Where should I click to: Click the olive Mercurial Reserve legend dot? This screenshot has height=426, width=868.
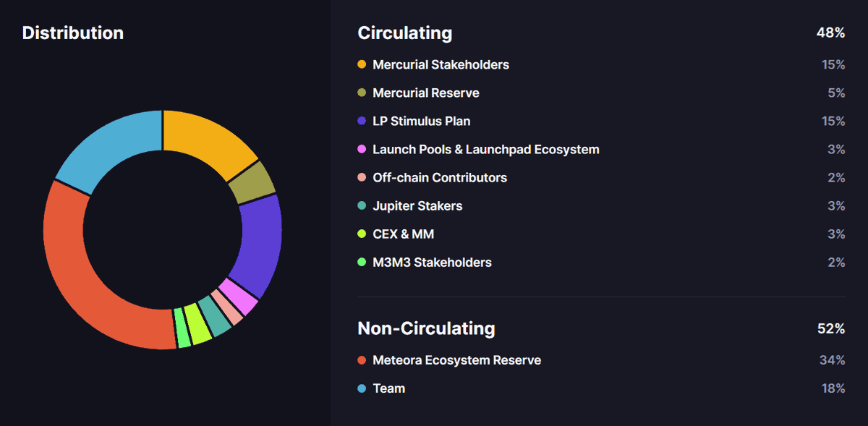pos(362,93)
